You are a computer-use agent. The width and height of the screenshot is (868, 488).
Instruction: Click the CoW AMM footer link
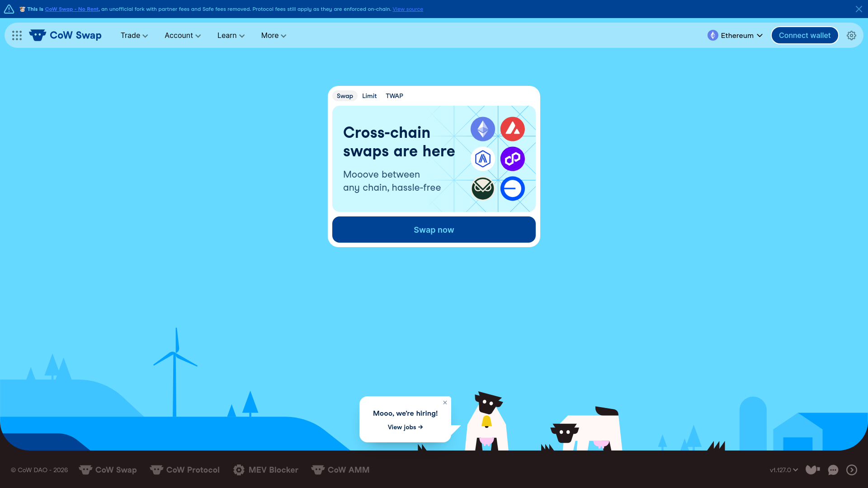[340, 470]
